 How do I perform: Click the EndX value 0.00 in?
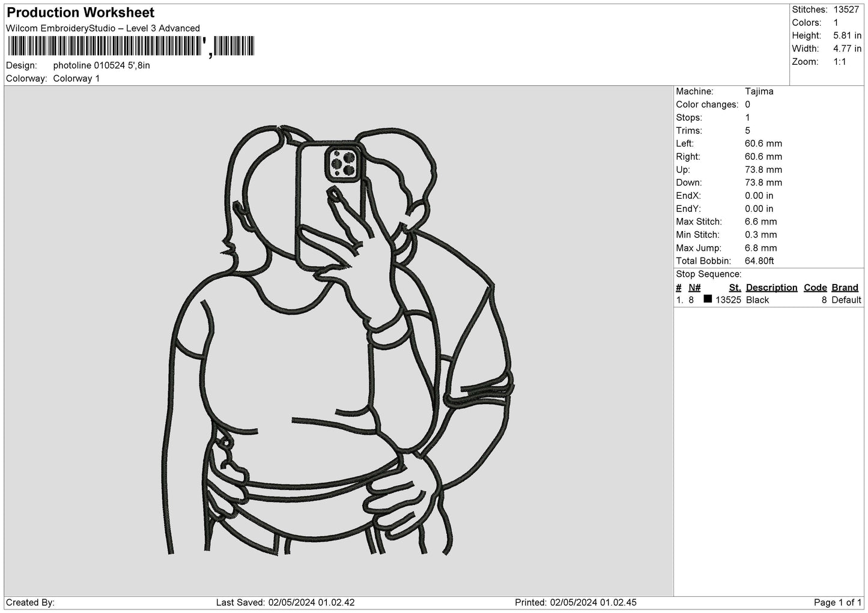point(759,196)
